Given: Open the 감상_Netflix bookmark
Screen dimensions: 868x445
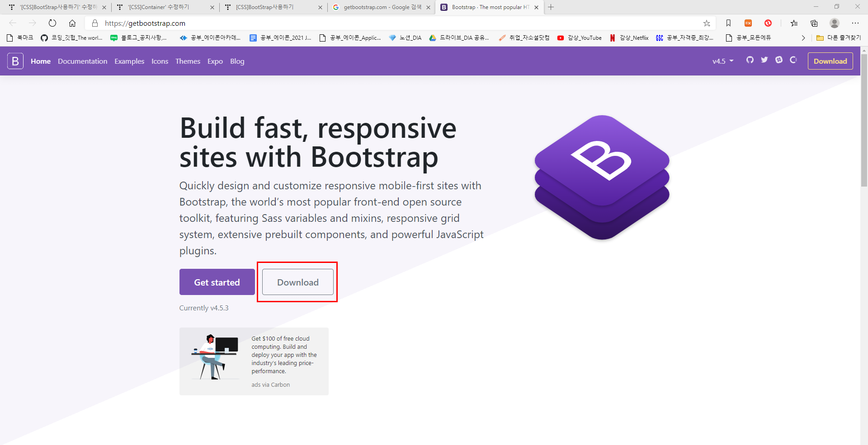Looking at the screenshot, I should (629, 38).
